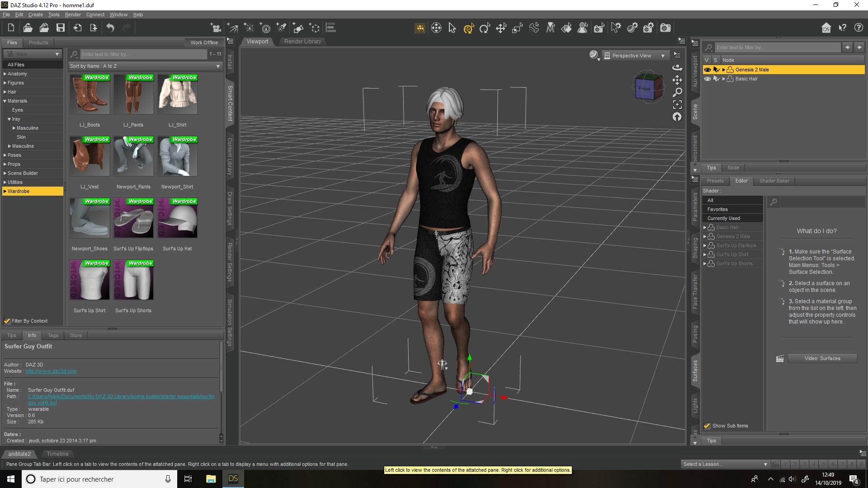This screenshot has height=488, width=868.
Task: Create a new spotlight
Action: (282, 28)
